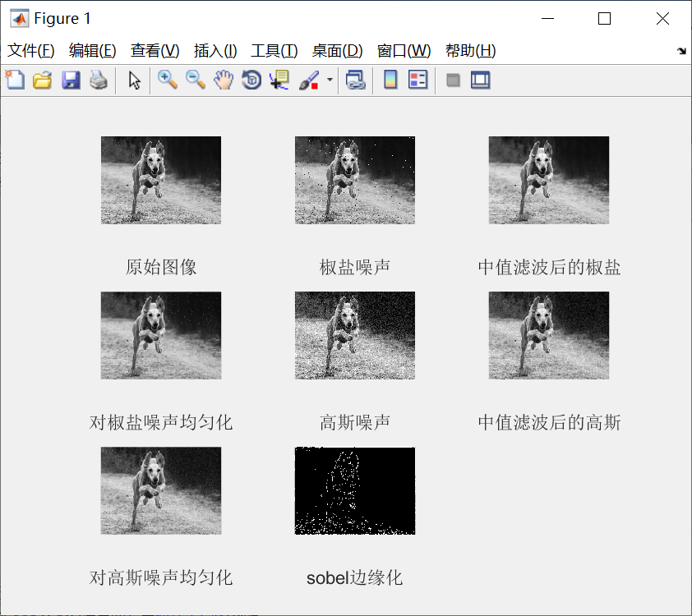Open the 查看(V) menu

point(155,51)
